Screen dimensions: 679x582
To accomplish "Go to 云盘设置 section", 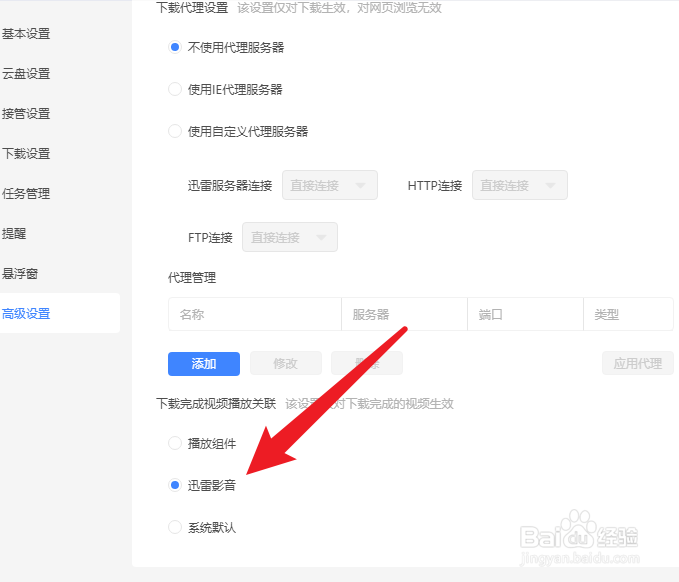I will tap(26, 74).
